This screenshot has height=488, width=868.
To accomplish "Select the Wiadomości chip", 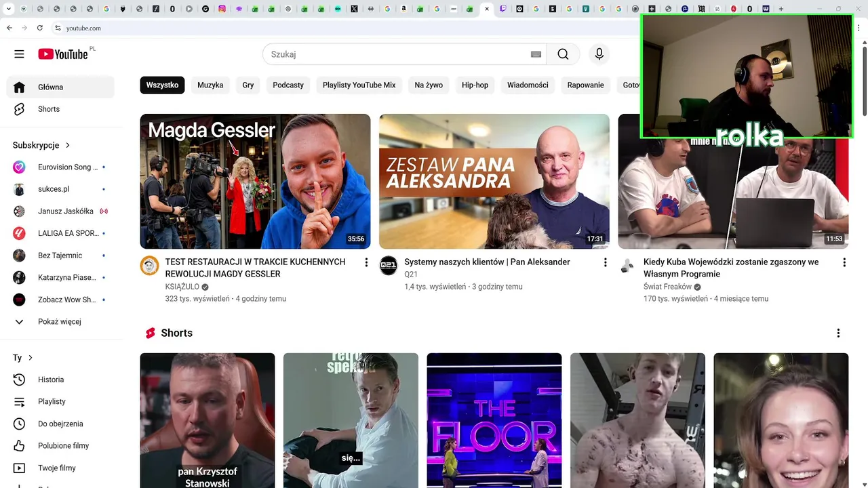I will pos(528,85).
